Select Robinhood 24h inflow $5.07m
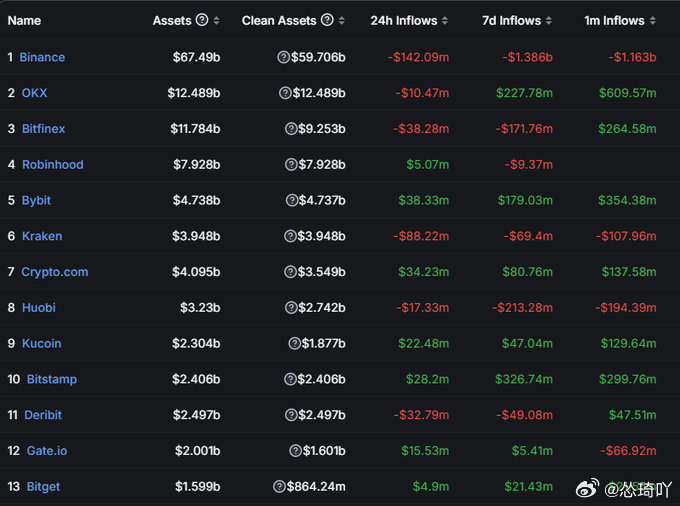The height and width of the screenshot is (506, 680). point(428,164)
